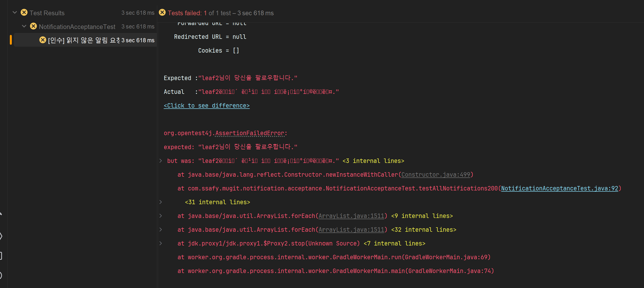
Task: Open the 'Click to see difference' link
Action: (206, 105)
